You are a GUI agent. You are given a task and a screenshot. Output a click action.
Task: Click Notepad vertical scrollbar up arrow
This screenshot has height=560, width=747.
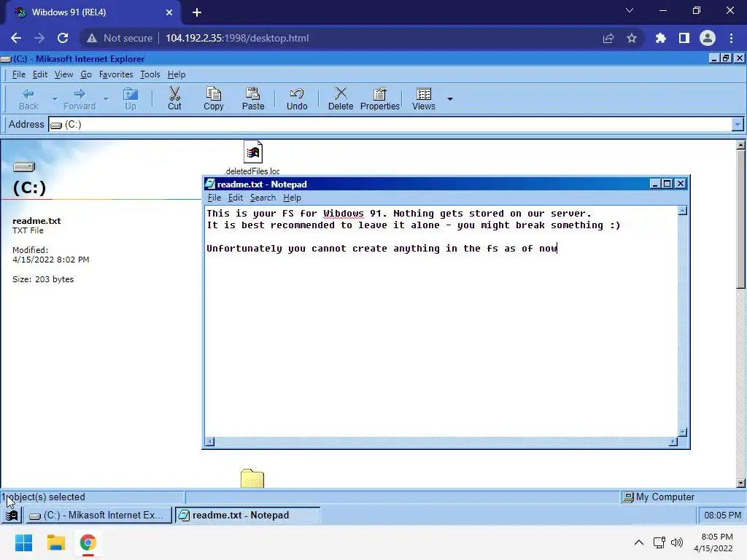tap(683, 211)
